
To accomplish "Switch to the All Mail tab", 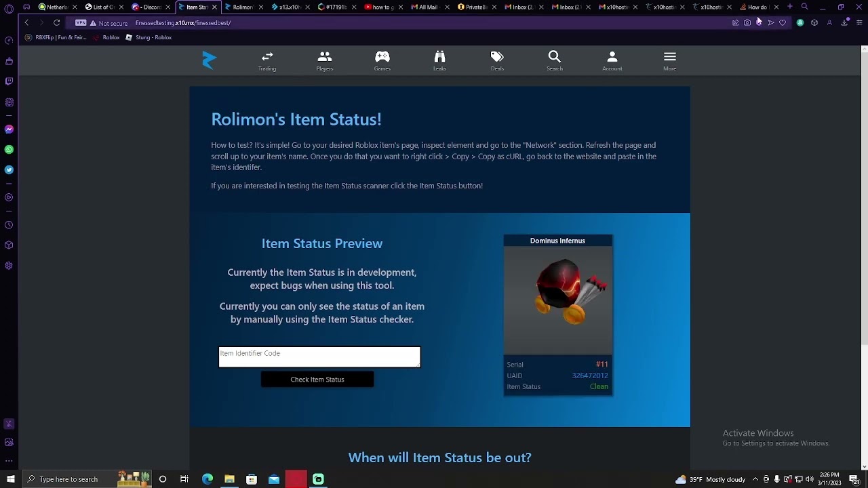I will 429,7.
